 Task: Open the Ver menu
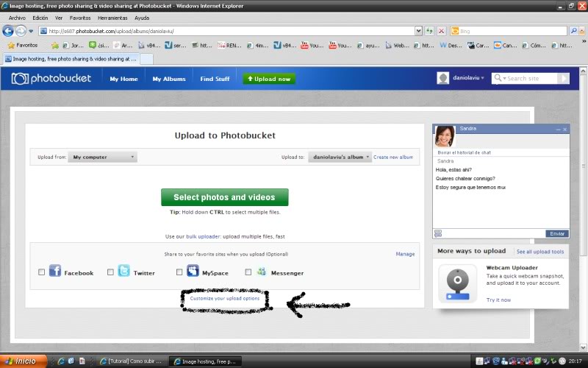(59, 18)
